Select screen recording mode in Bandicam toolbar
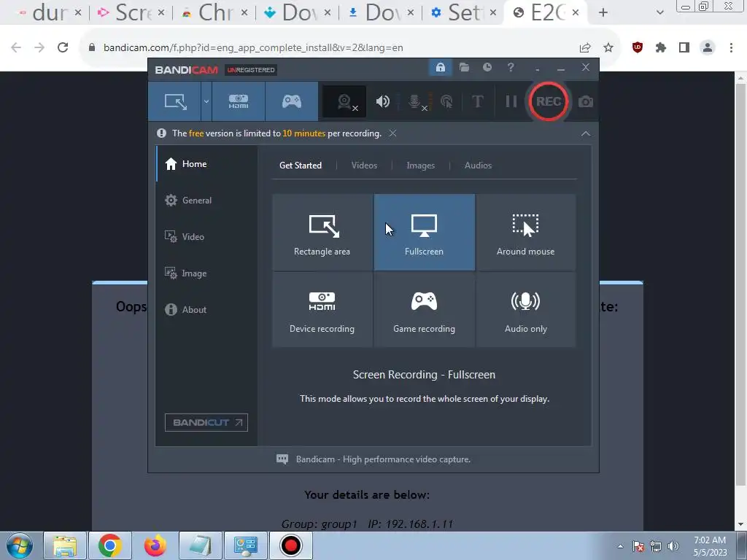 coord(175,101)
